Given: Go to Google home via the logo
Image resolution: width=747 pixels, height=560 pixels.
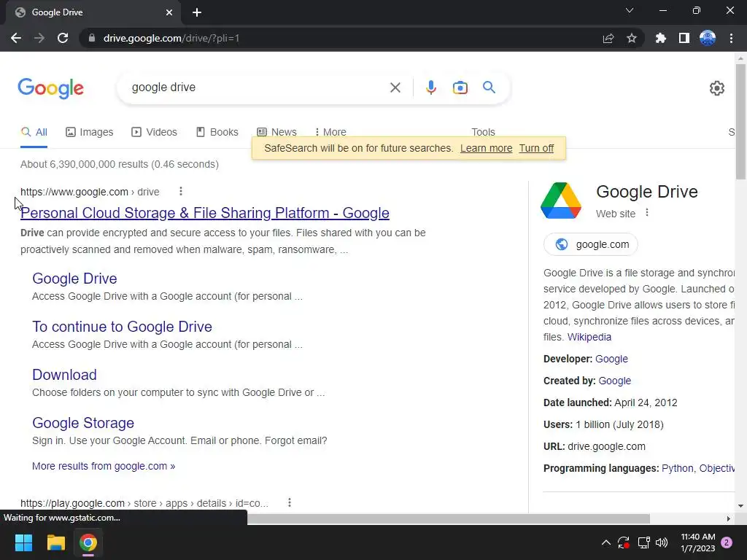Looking at the screenshot, I should pyautogui.click(x=50, y=88).
